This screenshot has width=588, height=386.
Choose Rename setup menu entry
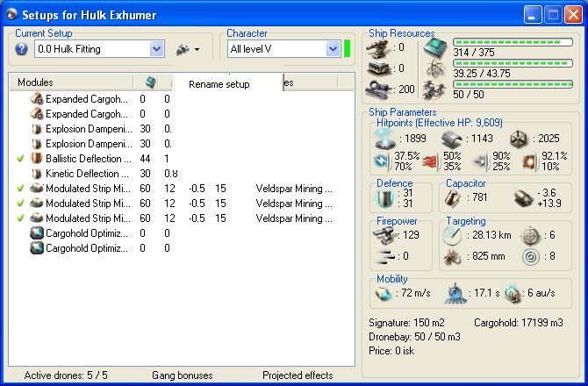[x=219, y=84]
